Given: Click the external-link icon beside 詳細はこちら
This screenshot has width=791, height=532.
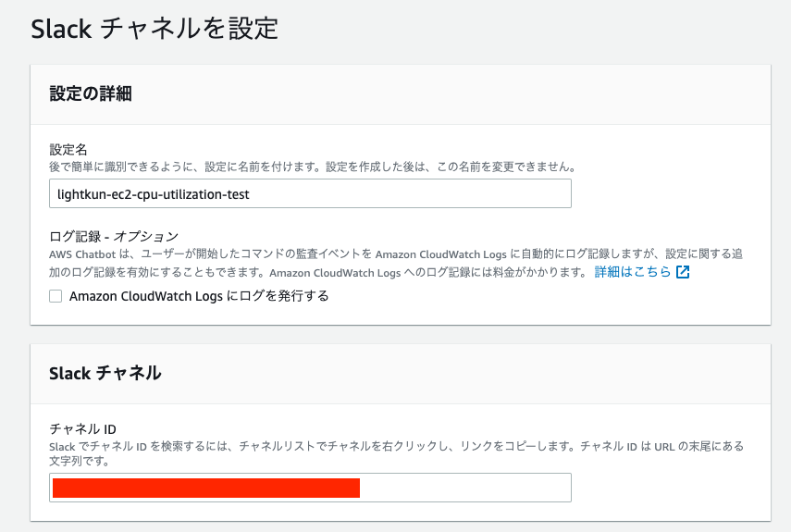Looking at the screenshot, I should pyautogui.click(x=683, y=272).
